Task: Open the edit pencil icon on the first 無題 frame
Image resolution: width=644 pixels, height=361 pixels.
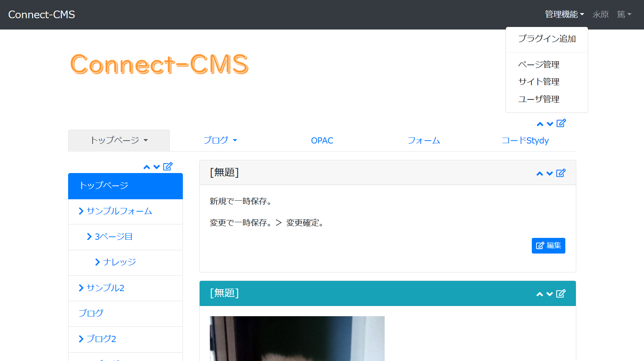Action: [561, 173]
